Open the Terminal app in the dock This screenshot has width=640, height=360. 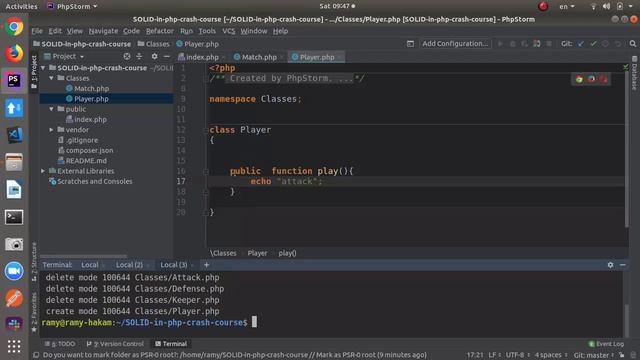14,217
